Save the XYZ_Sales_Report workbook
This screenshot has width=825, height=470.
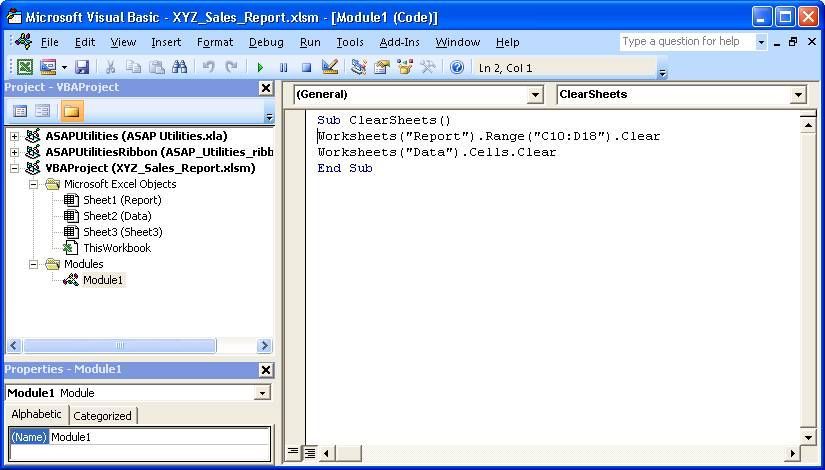(x=82, y=67)
